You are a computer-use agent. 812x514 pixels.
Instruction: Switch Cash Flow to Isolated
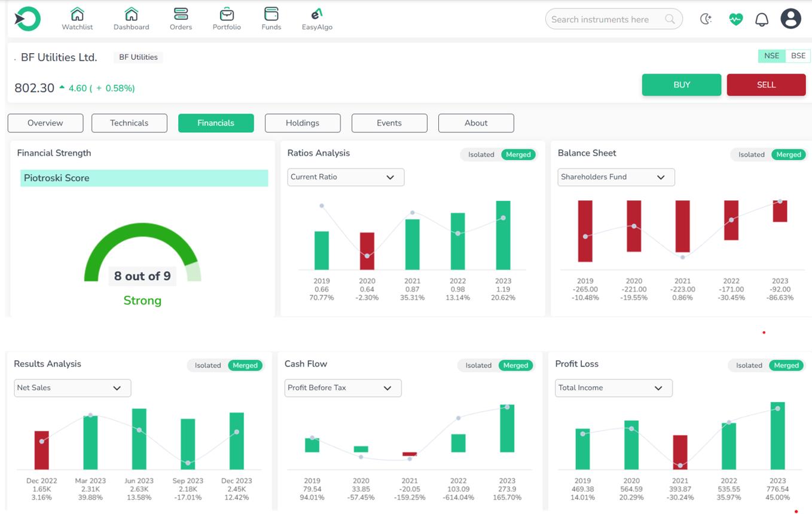478,365
